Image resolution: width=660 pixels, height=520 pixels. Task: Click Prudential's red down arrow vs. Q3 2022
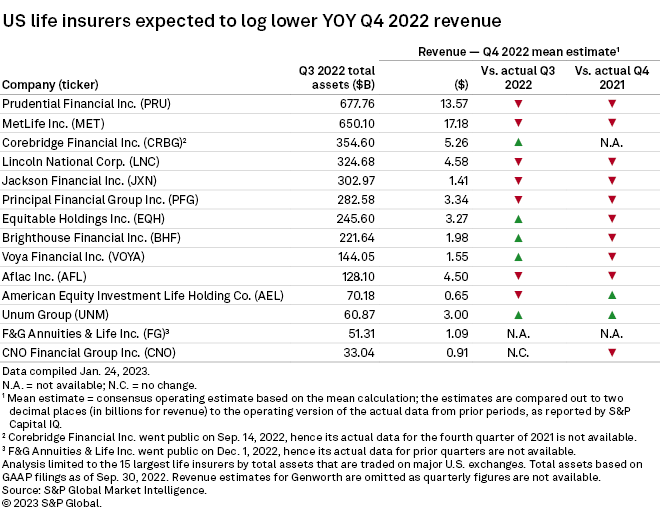[x=518, y=104]
